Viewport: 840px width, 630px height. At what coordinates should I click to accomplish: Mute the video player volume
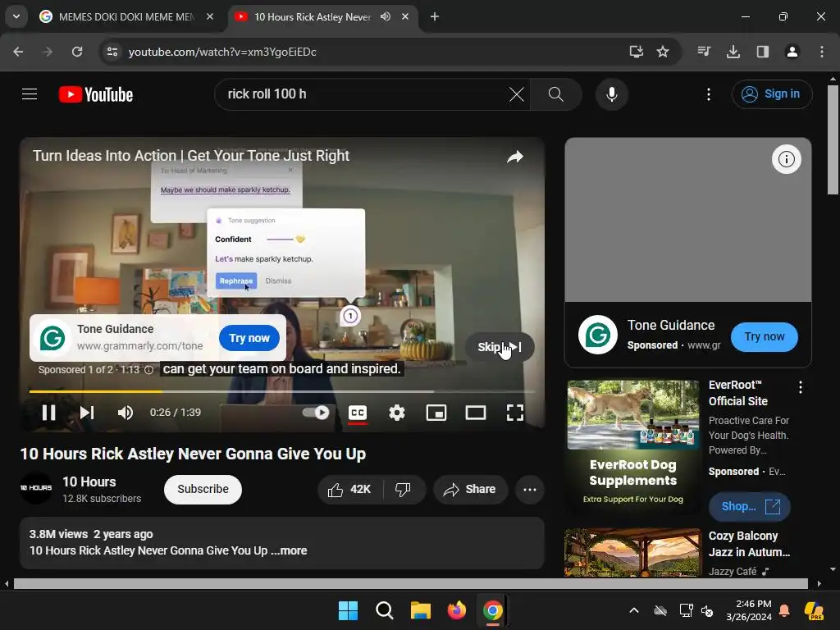(x=125, y=413)
